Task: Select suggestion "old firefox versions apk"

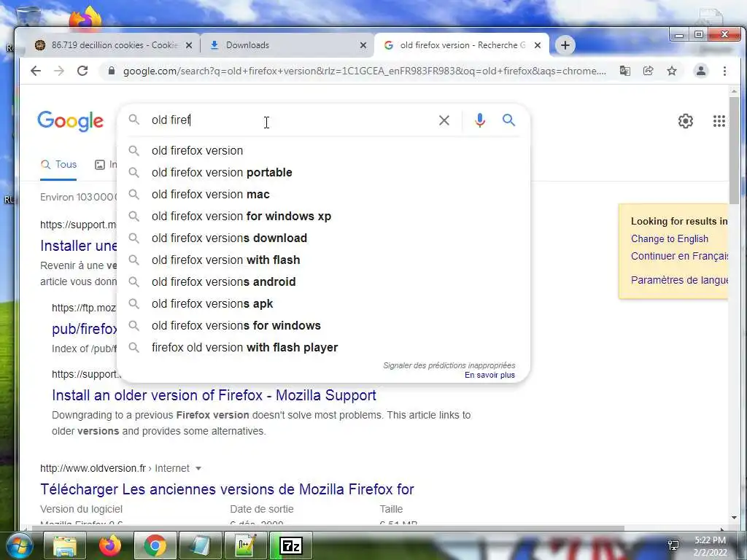Action: click(323, 304)
